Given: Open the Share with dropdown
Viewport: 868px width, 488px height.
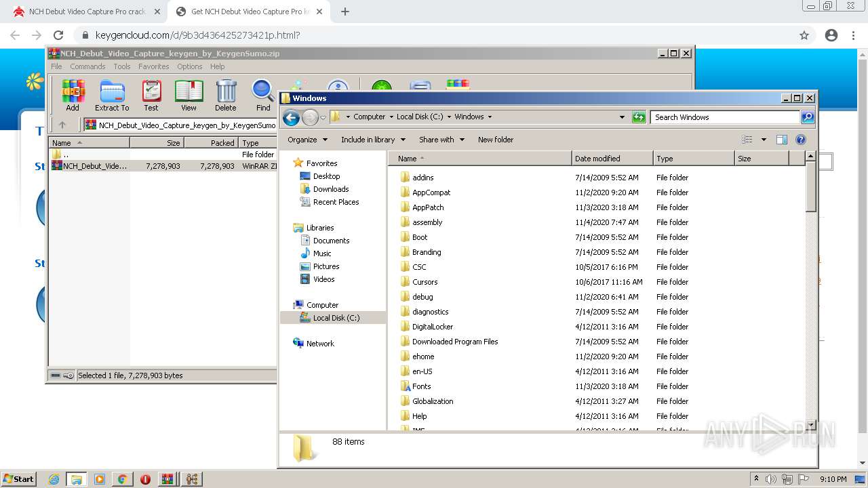Looking at the screenshot, I should [x=441, y=140].
